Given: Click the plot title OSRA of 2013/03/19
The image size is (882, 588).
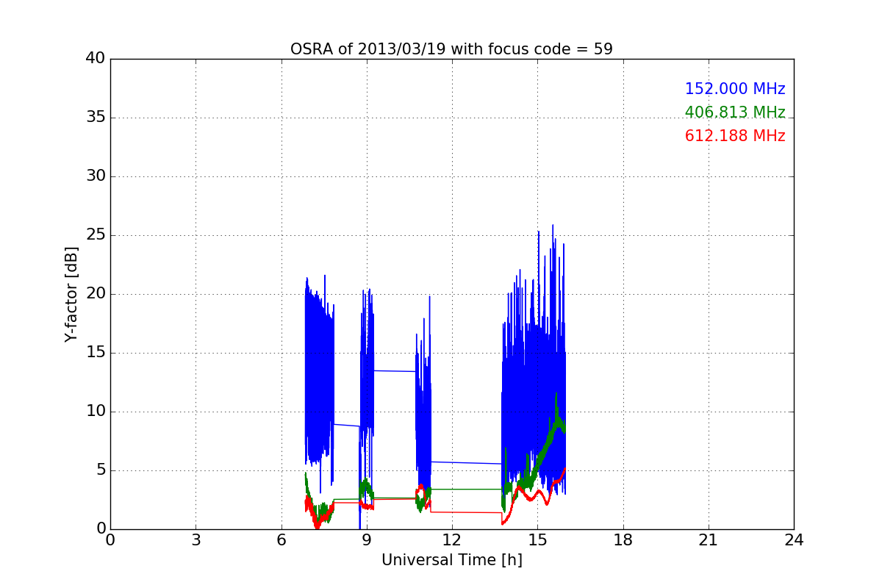Looking at the screenshot, I should [451, 49].
